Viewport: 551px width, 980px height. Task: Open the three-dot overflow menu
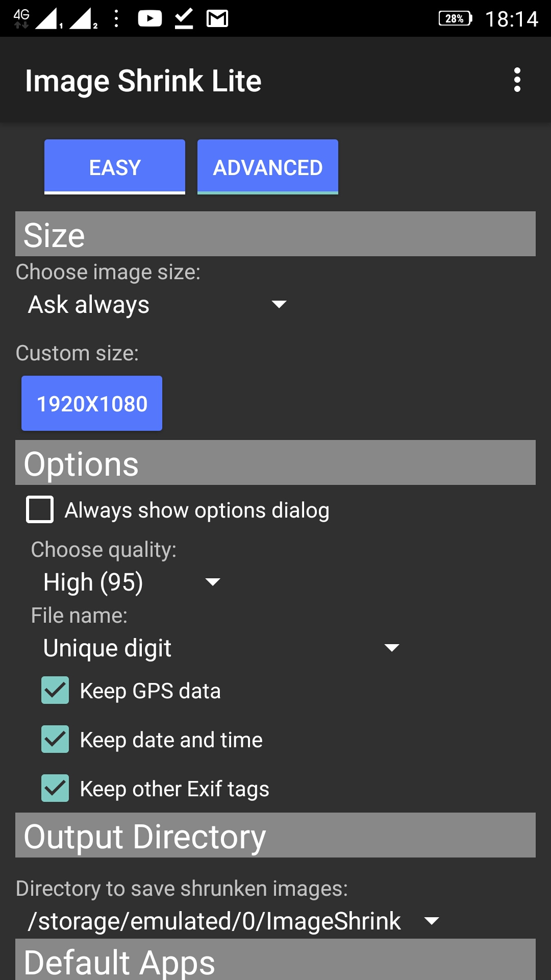[x=517, y=80]
